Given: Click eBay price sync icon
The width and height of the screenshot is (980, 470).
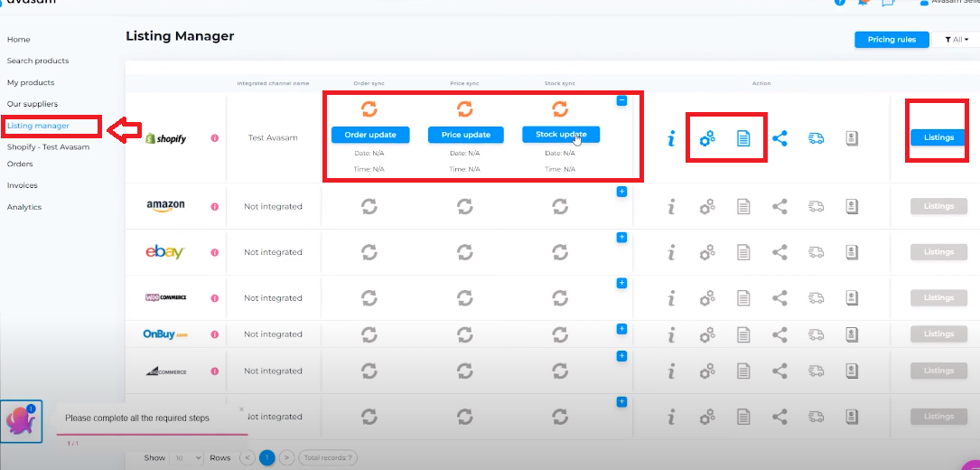Looking at the screenshot, I should 464,252.
